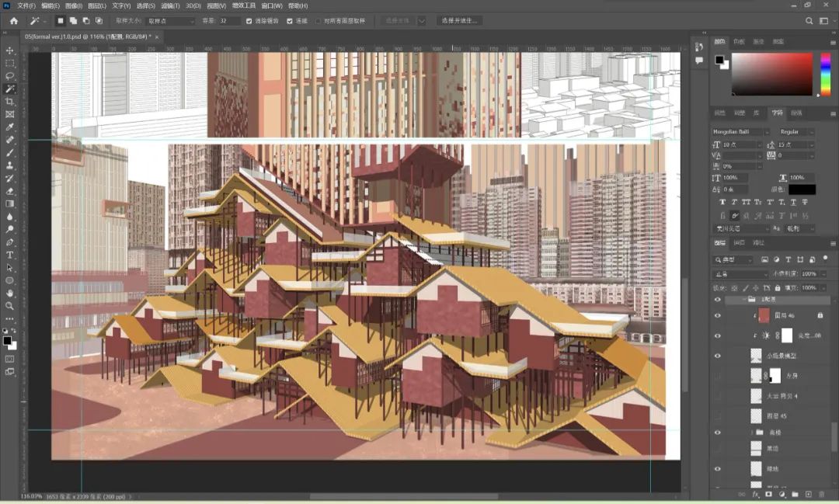The image size is (839, 504).
Task: Click the 容差 tolerance input field
Action: pos(228,21)
